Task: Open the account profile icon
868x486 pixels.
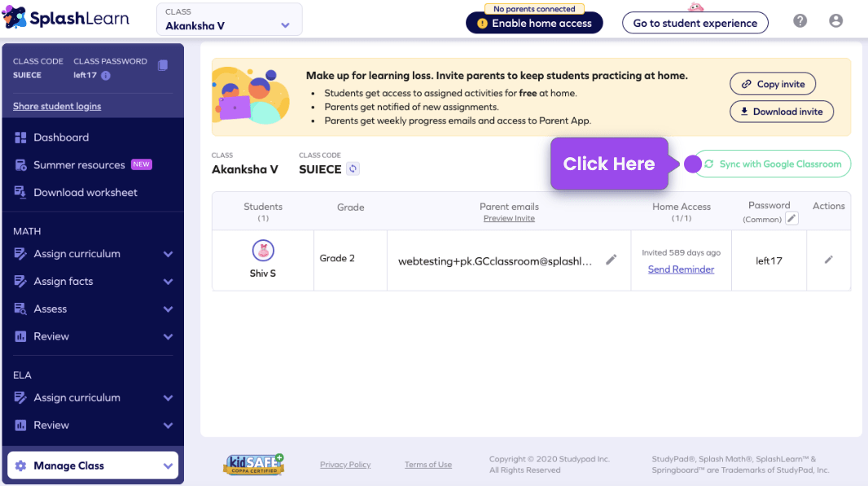Action: 835,20
